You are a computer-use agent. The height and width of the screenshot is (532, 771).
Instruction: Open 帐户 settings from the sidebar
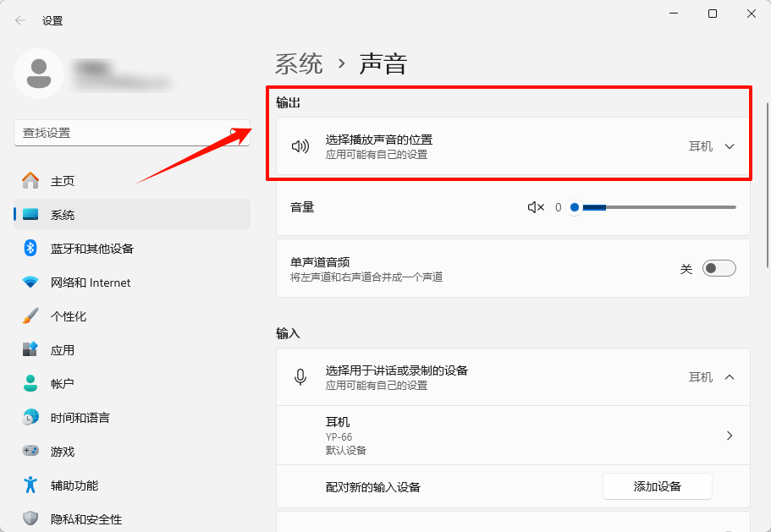pos(32,383)
